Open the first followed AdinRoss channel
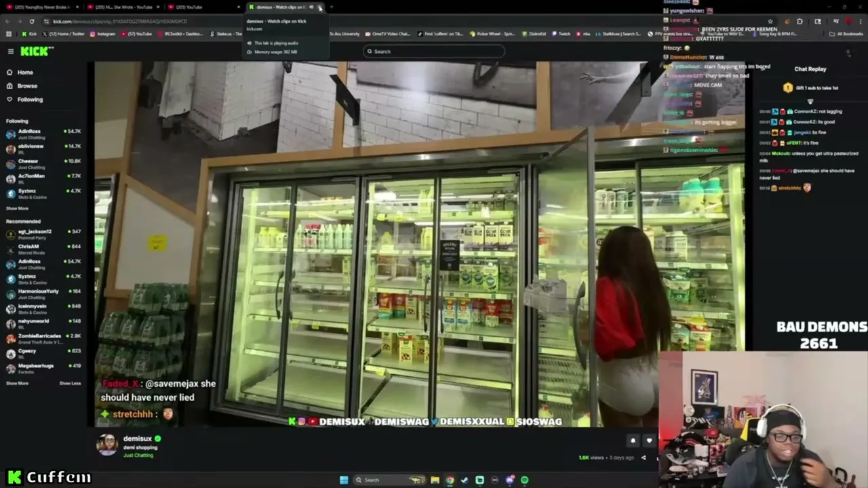The image size is (868, 488). click(43, 134)
